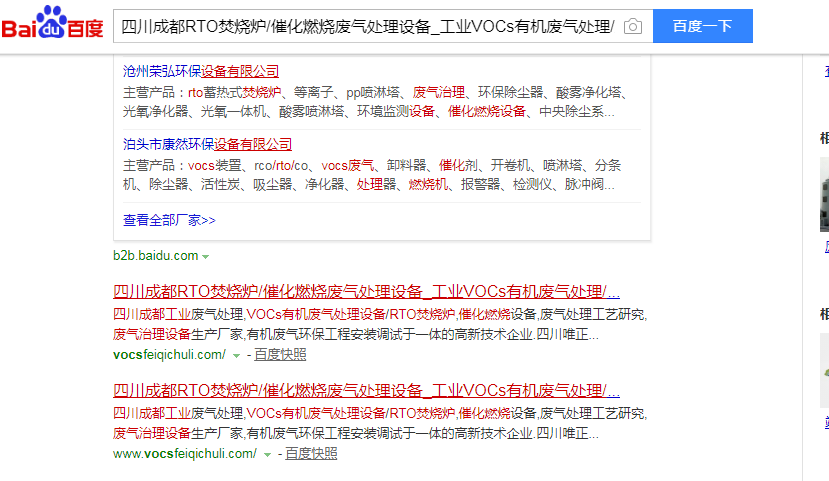Expand dropdown arrow beside vocsfeiqichuli.com/

(236, 356)
